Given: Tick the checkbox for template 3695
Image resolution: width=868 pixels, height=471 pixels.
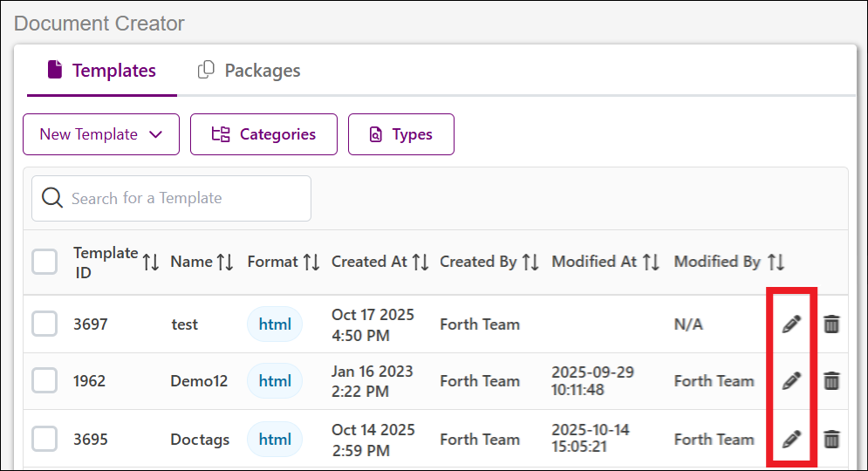Looking at the screenshot, I should 44,439.
